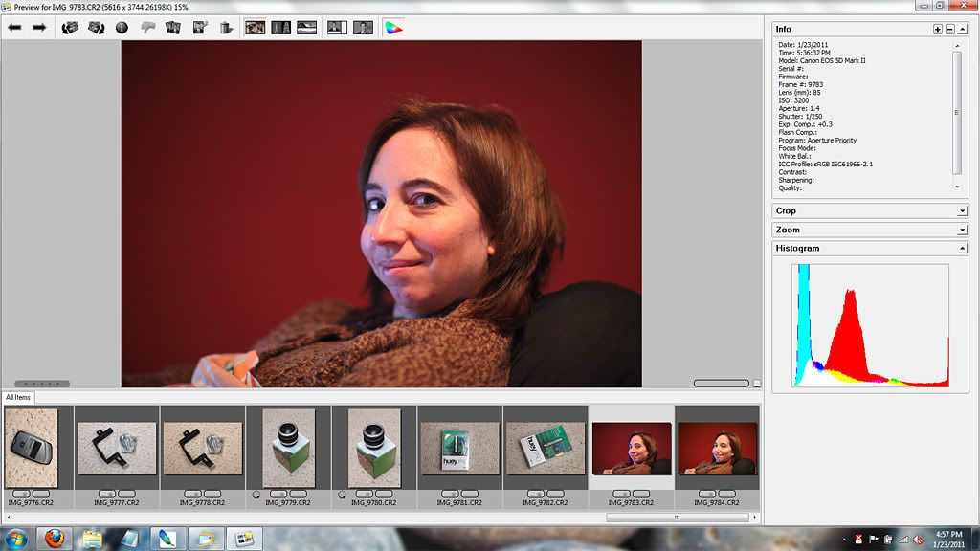Click the zoom slider below preview image

point(722,384)
